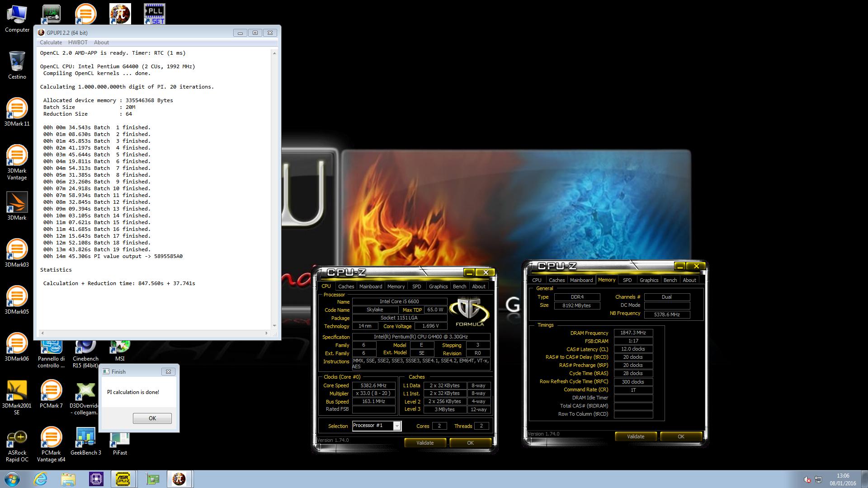The height and width of the screenshot is (488, 868).
Task: Launch the 3DMark06 desktop shortcut
Action: [x=17, y=347]
